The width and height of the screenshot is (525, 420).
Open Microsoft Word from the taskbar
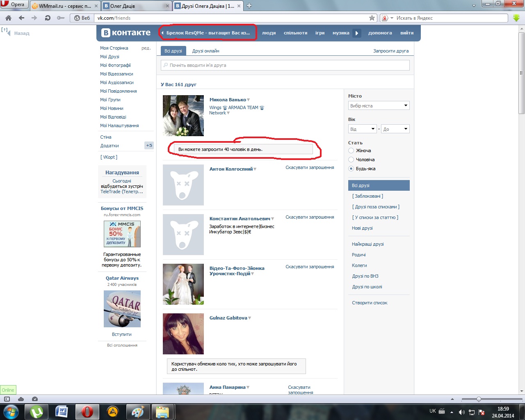point(62,412)
